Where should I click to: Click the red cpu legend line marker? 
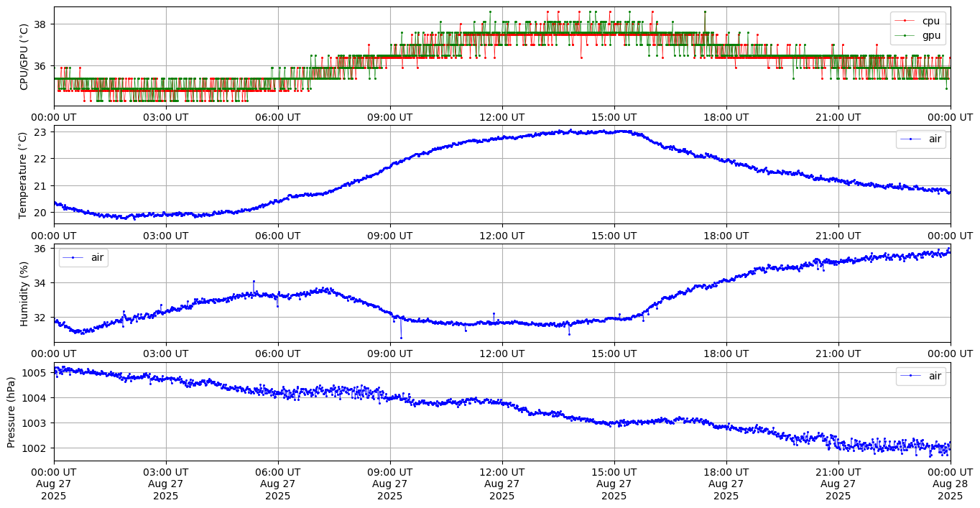coord(905,21)
